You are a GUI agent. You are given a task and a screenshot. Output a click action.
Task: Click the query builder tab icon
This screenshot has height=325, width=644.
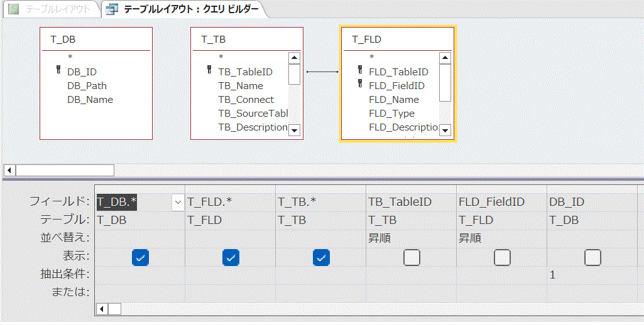[112, 9]
